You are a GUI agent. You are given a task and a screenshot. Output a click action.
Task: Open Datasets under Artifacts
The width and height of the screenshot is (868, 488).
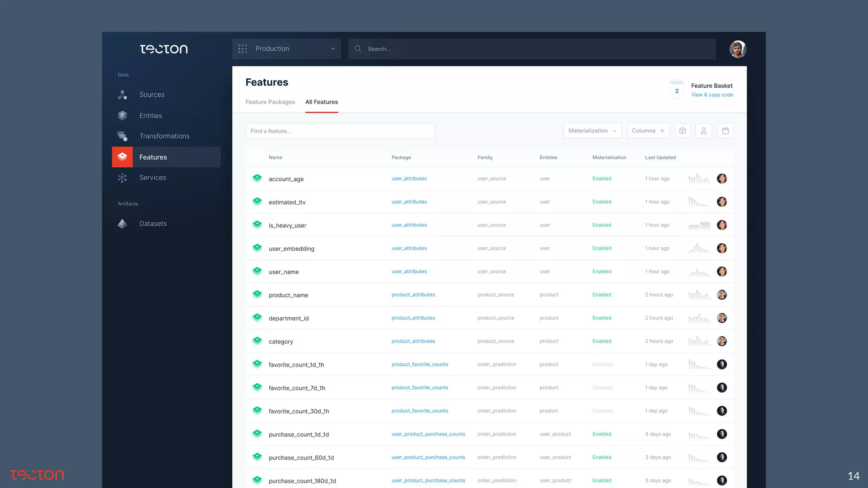coord(153,224)
